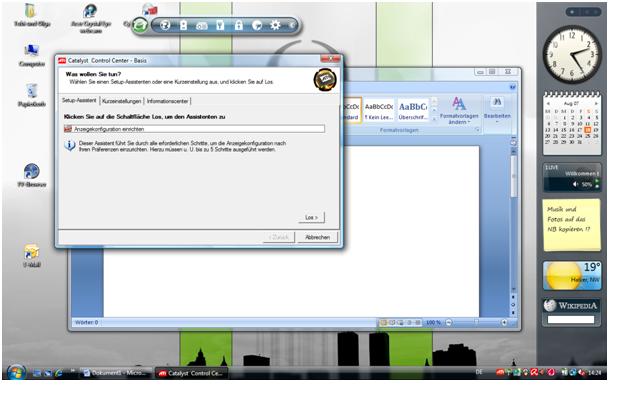Click the green Acer eDock launcher icon
The width and height of the screenshot is (640, 400).
pyautogui.click(x=140, y=26)
